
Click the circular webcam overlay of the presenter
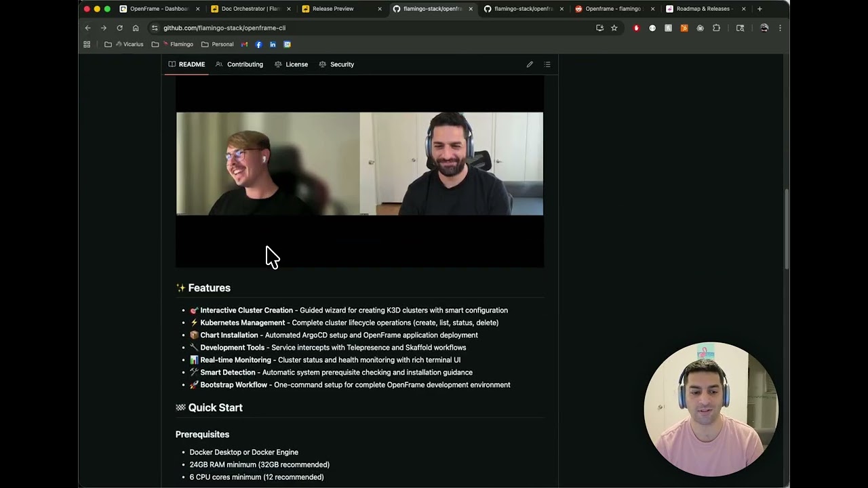click(x=711, y=409)
